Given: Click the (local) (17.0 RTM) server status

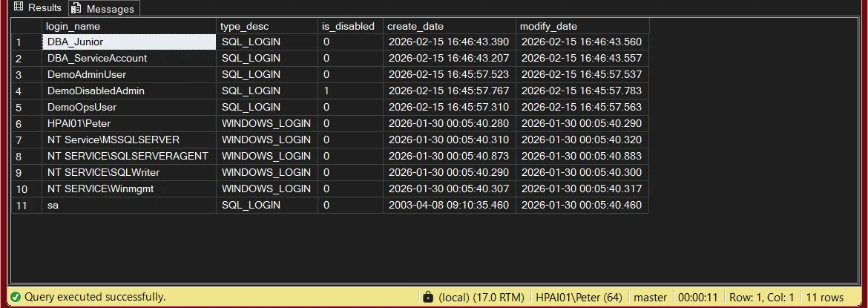Looking at the screenshot, I should [x=481, y=298].
